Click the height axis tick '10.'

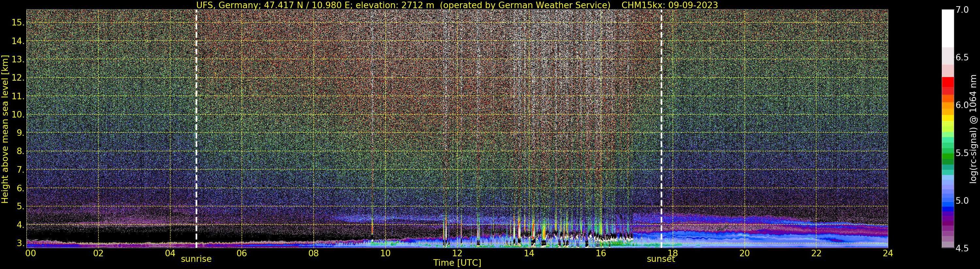point(18,115)
